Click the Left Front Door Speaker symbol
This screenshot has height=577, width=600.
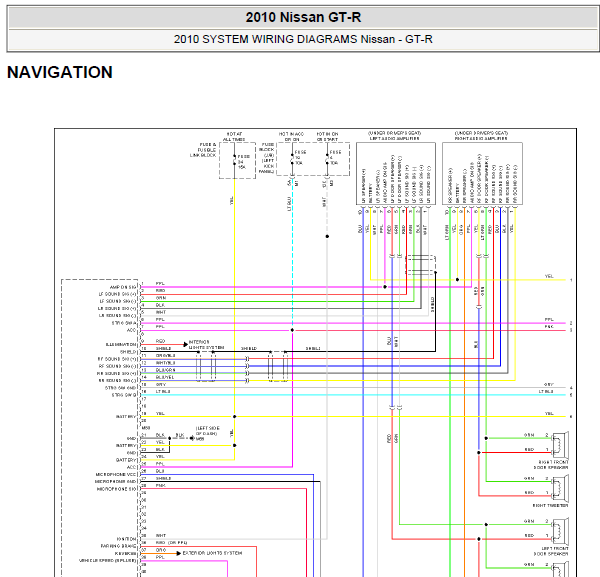point(560,531)
